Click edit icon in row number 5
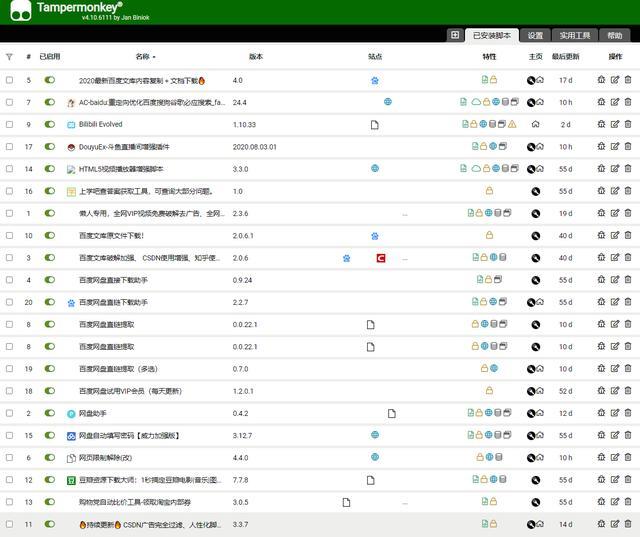The image size is (640, 537). coord(615,80)
